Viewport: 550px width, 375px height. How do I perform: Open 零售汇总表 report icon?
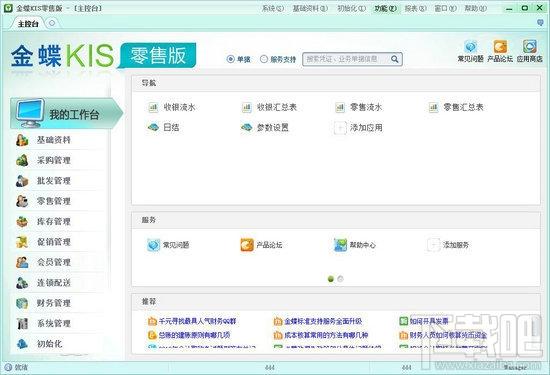[434, 107]
